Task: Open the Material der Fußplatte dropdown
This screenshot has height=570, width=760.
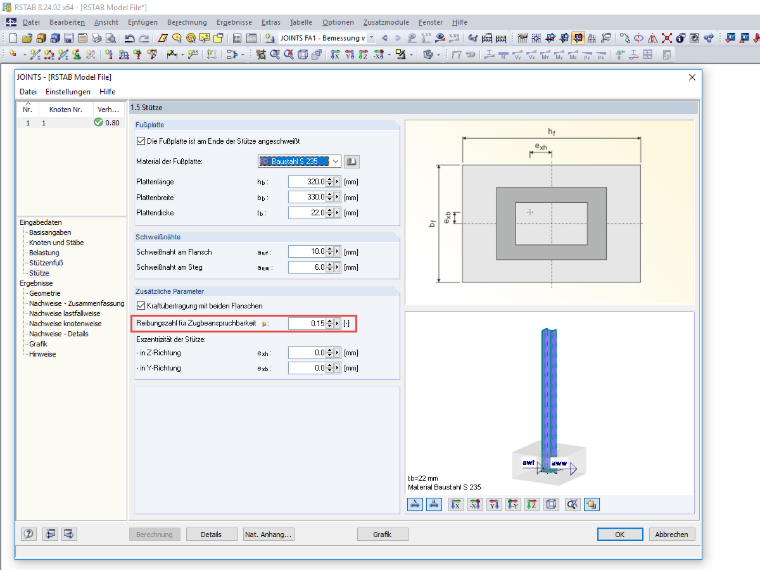Action: pos(335,161)
